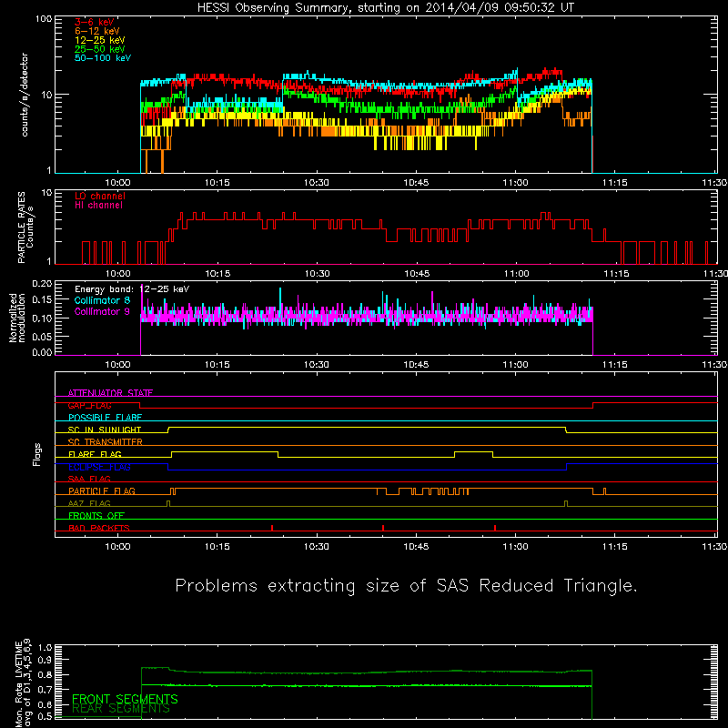
Task: Click the 11:00 tick label under particle-rates plot
Action: pyautogui.click(x=516, y=274)
